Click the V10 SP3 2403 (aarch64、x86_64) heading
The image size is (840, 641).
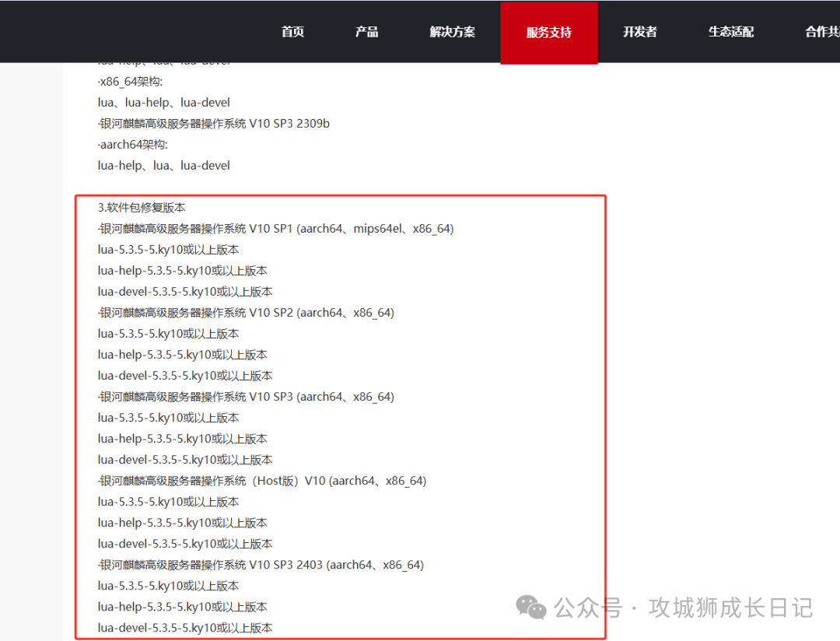tap(261, 565)
